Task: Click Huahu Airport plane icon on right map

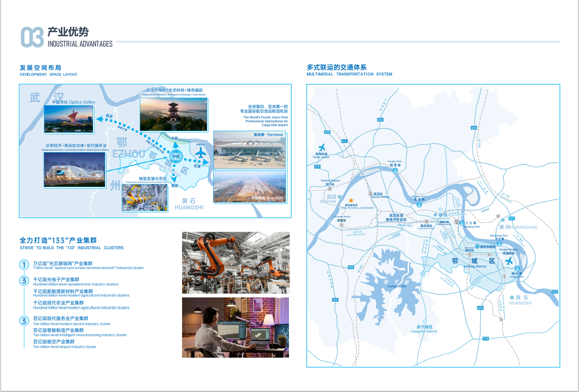Action: pyautogui.click(x=509, y=261)
